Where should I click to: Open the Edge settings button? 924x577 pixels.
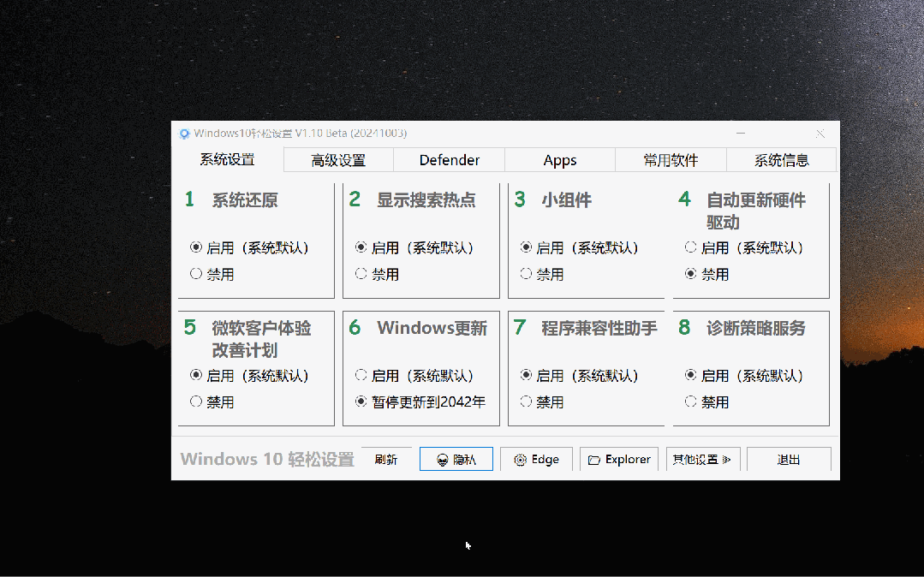[536, 459]
